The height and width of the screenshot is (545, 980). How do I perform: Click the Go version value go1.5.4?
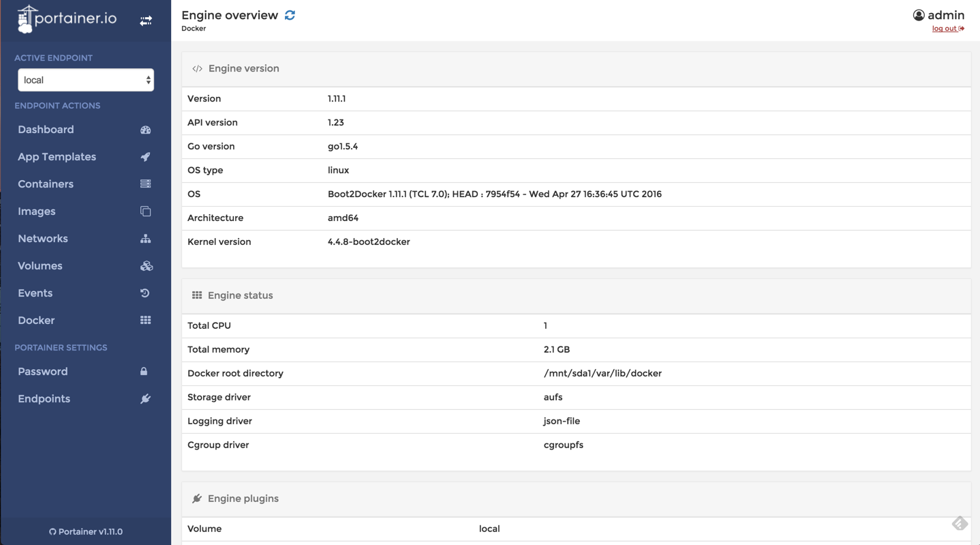pyautogui.click(x=343, y=147)
